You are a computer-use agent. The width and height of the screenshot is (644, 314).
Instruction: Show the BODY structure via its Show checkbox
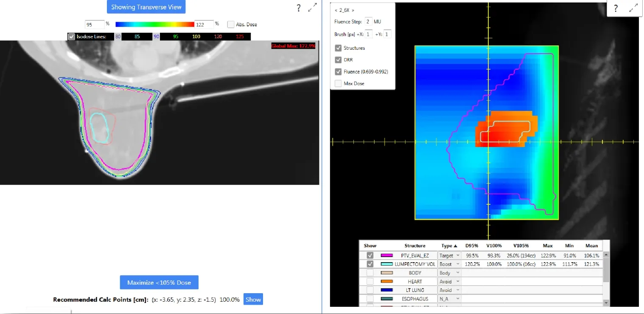[370, 272]
